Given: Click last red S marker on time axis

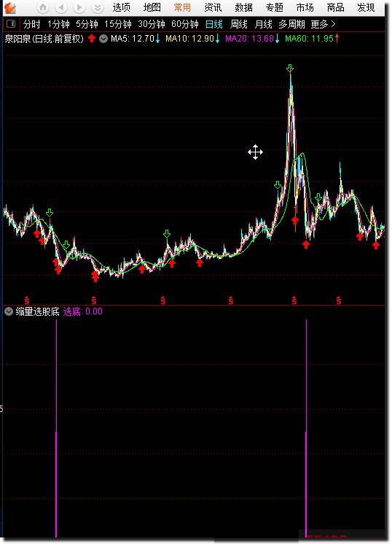Looking at the screenshot, I should click(x=339, y=300).
